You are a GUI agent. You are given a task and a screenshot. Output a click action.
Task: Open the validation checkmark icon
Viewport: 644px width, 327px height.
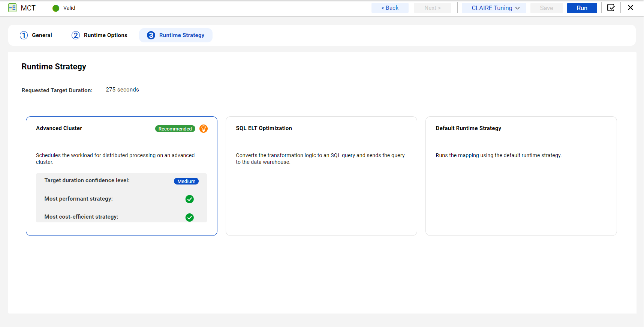pos(611,8)
